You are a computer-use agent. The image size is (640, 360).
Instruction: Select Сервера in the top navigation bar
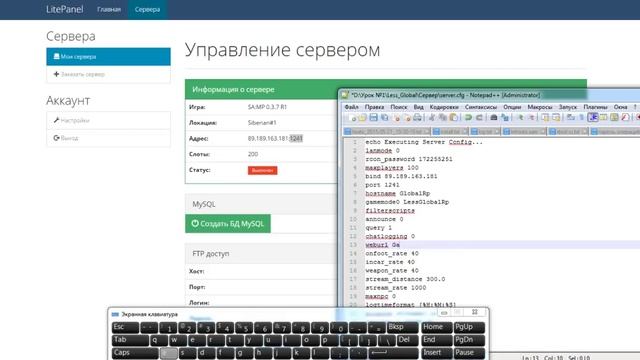coord(147,9)
